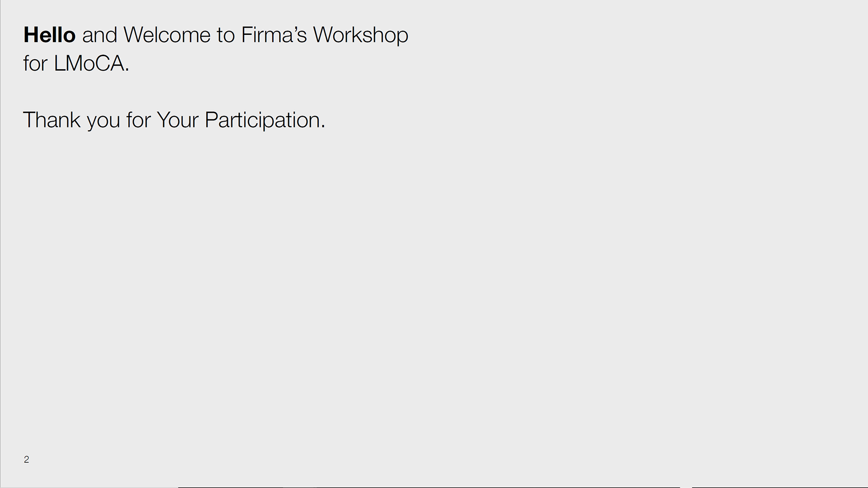The height and width of the screenshot is (488, 868).
Task: Click the word 'you' after Thank
Action: (103, 122)
